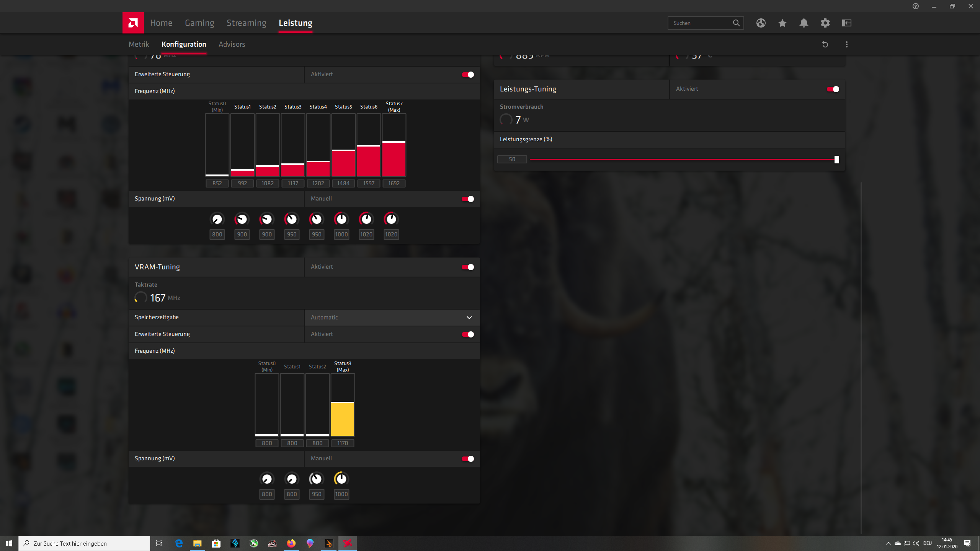Switch to the Gaming tab
Viewport: 980px width, 551px height.
point(199,23)
